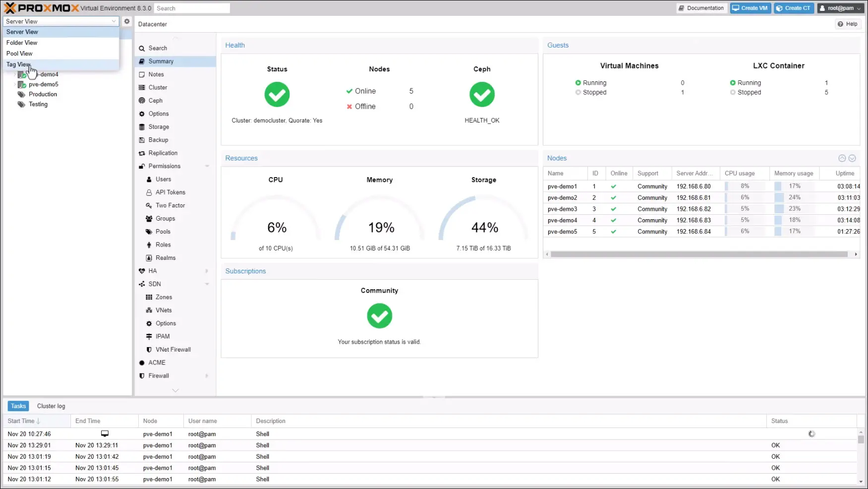Switch to the Tasks tab
This screenshot has height=489, width=868.
coord(18,406)
